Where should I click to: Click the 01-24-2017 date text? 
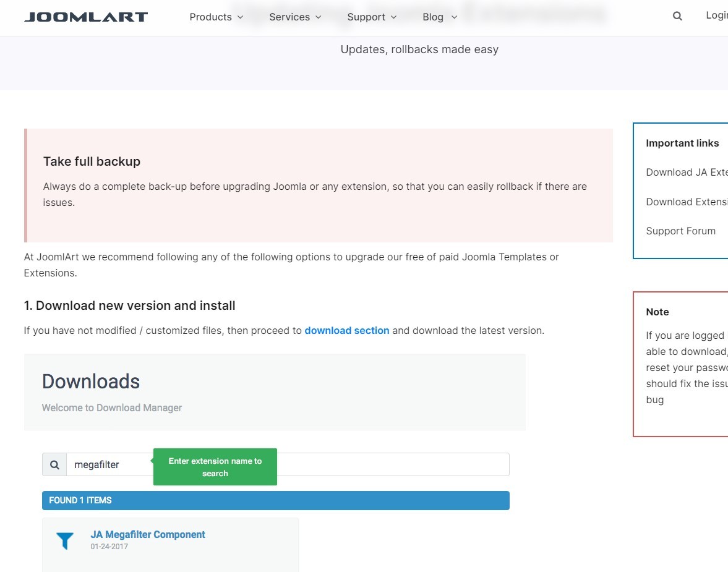click(109, 547)
